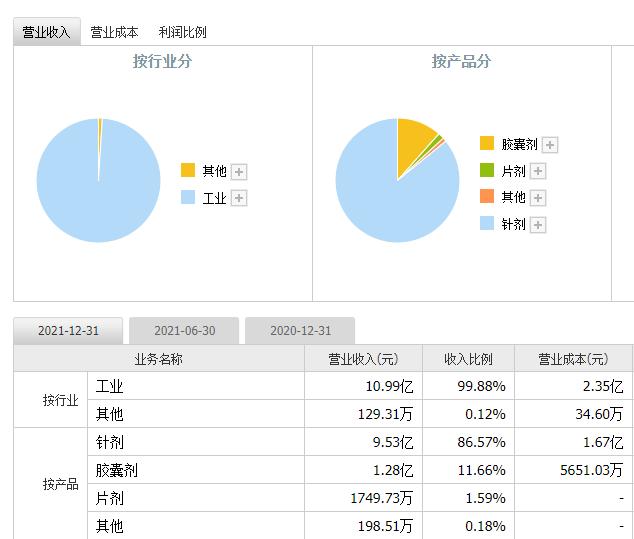Click the 针剂 row name in table

[109, 442]
